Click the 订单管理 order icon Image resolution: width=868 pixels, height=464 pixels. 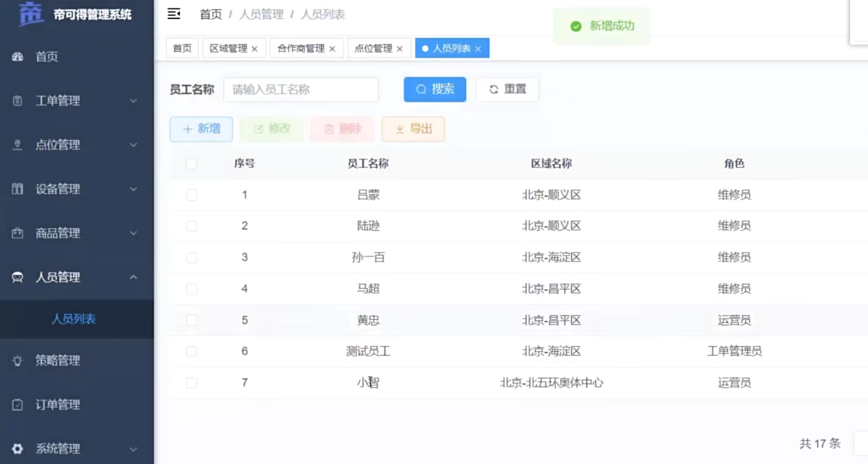point(18,405)
